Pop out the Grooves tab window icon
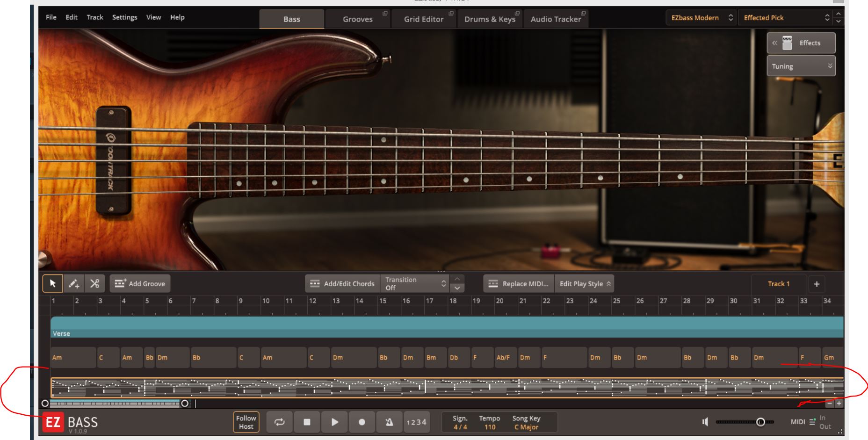 (x=385, y=14)
